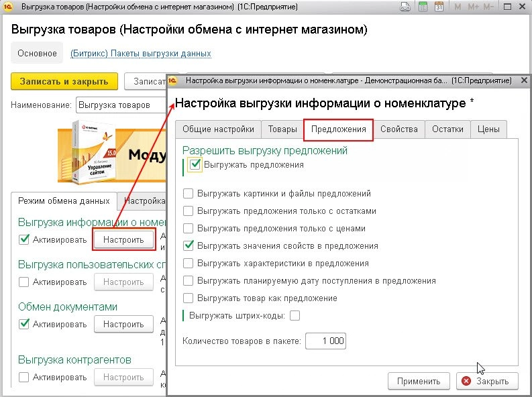532x397 pixels.
Task: Toggle Выгружать штрих-коды checkbox
Action: 295,315
